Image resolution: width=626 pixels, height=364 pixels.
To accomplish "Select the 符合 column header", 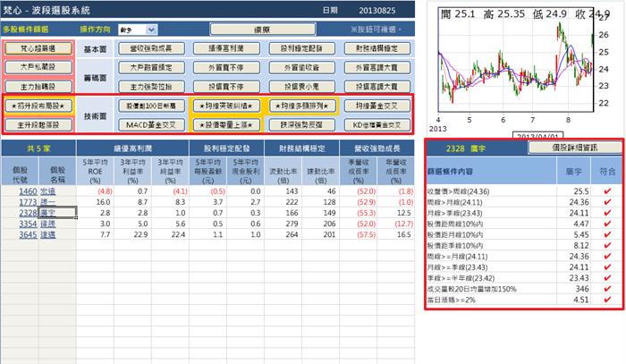I will pyautogui.click(x=607, y=171).
